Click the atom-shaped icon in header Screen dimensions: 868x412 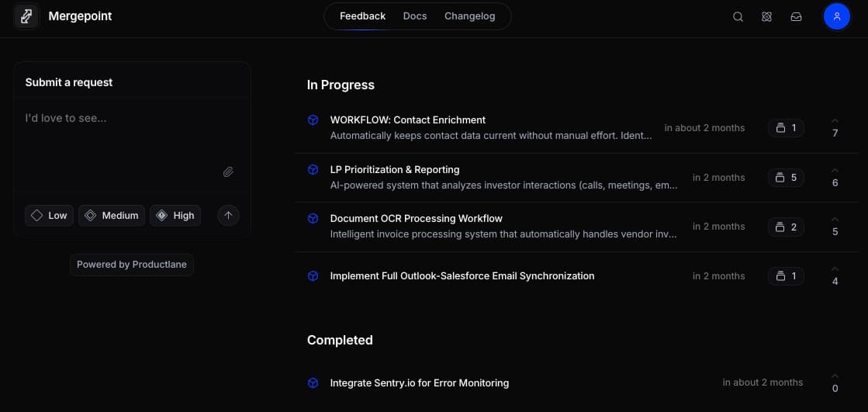coord(766,16)
